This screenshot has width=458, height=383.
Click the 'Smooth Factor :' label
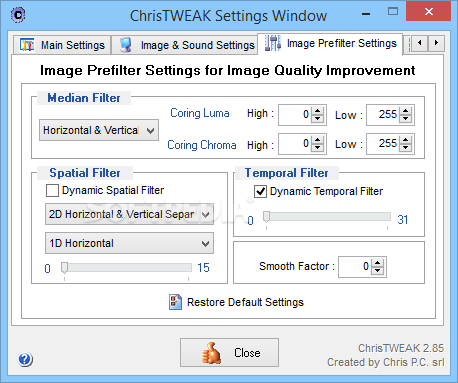(x=297, y=266)
